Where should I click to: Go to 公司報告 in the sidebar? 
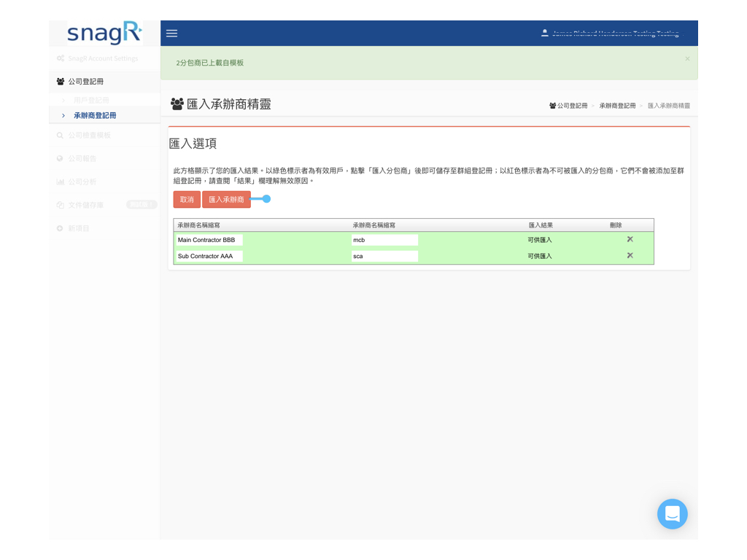[x=82, y=158]
